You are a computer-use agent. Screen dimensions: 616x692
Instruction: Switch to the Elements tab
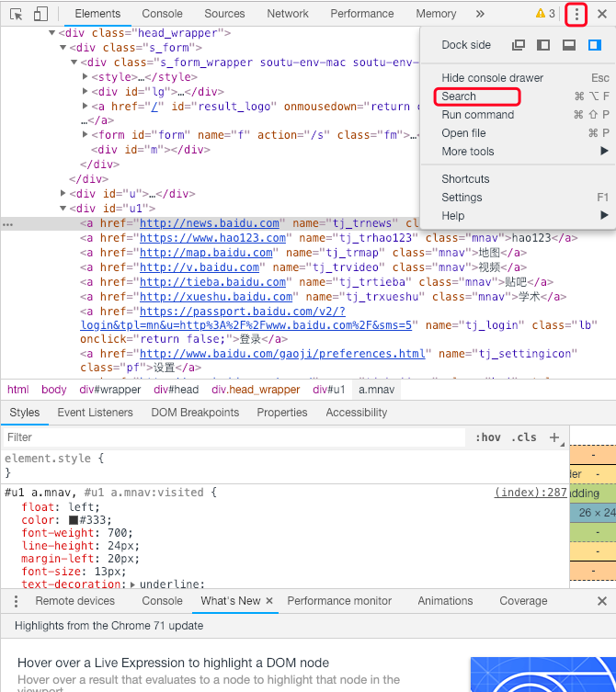(x=97, y=14)
